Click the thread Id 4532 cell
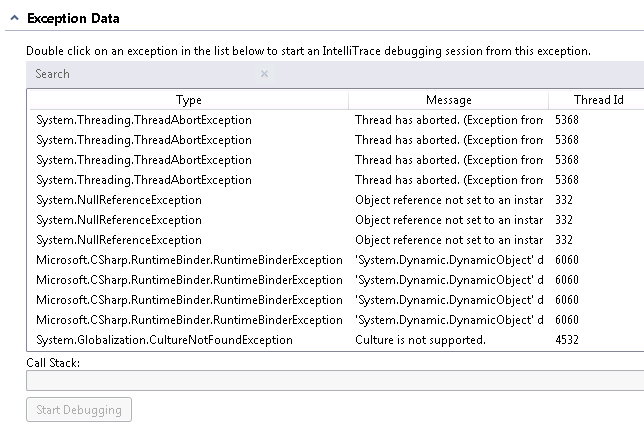Viewport: 644px width, 431px height. point(567,340)
